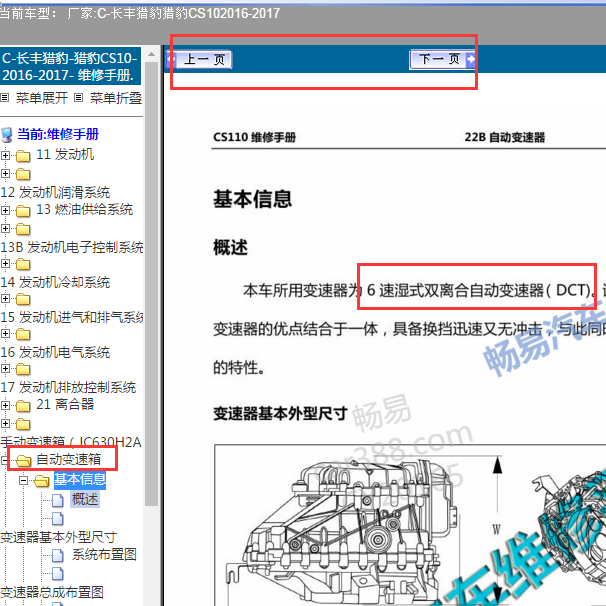
Task: Open 13 燃油供给系统 chapter
Action: pos(84,209)
